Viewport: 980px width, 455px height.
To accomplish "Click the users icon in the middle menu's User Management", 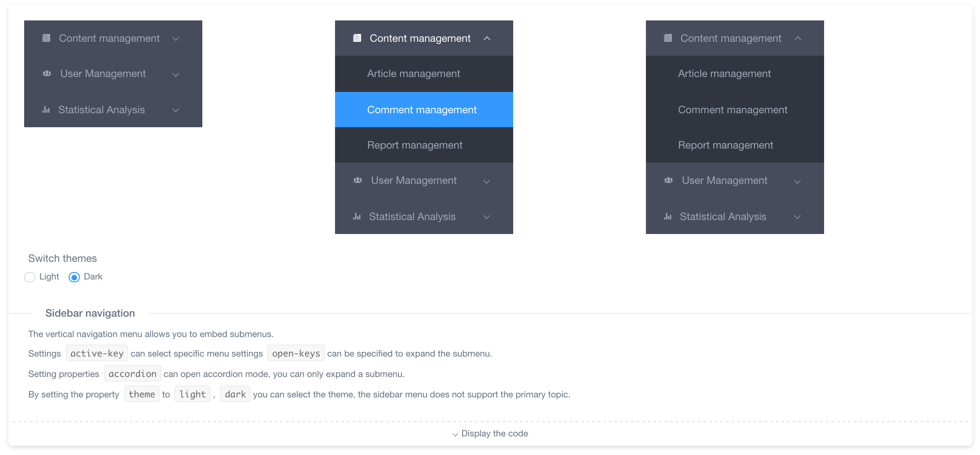I will (x=358, y=180).
